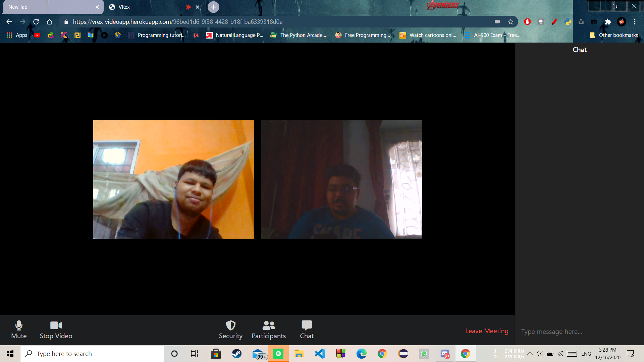Select the VRex browser tab

point(148,7)
